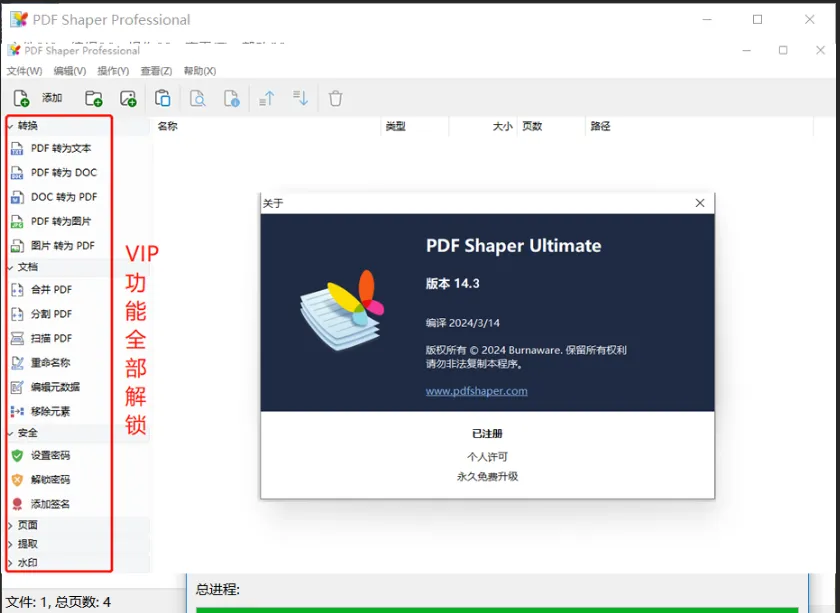Click the File info toolbar icon

coord(231,98)
